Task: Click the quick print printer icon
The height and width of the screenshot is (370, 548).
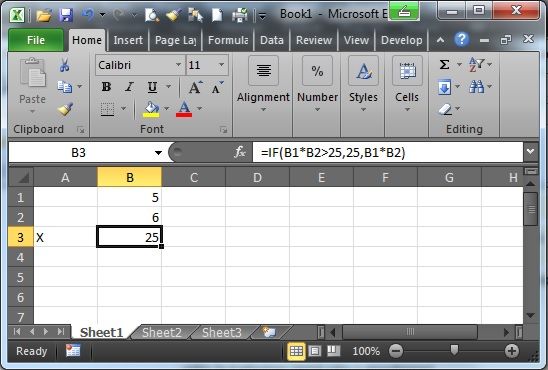Action: pyautogui.click(x=240, y=15)
